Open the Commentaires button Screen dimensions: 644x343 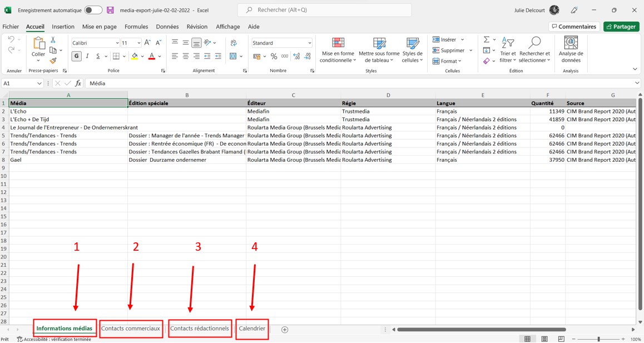click(573, 27)
